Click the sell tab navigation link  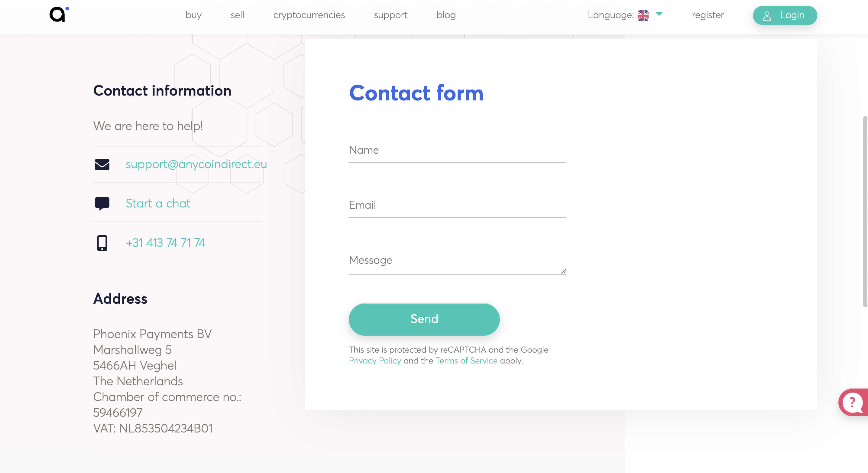[x=237, y=15]
